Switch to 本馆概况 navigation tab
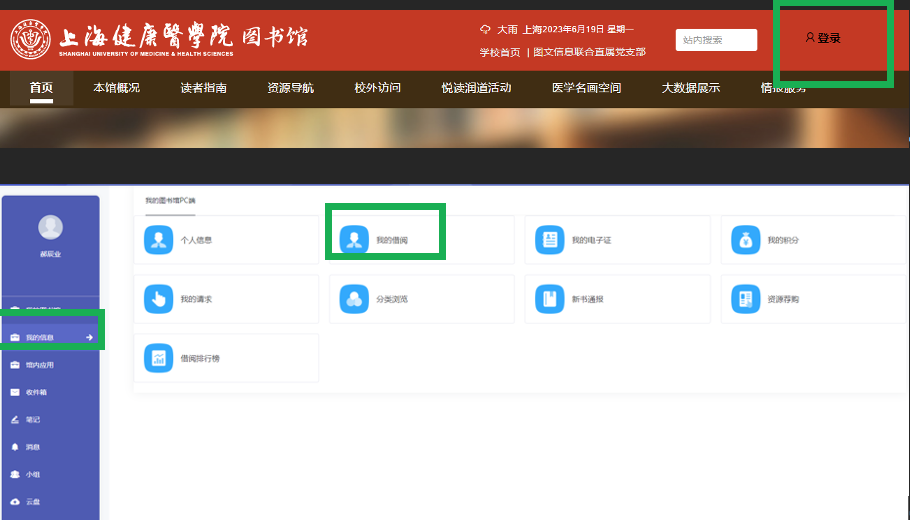The height and width of the screenshot is (520, 910). tap(117, 88)
